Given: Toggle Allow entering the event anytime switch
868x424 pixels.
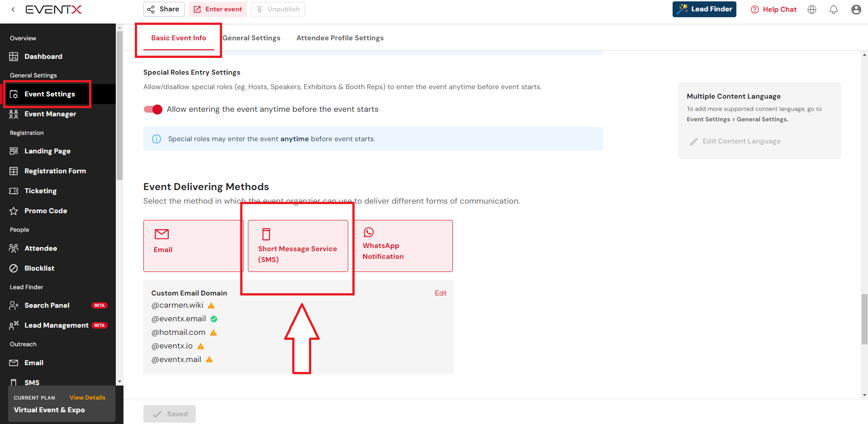Looking at the screenshot, I should point(153,110).
